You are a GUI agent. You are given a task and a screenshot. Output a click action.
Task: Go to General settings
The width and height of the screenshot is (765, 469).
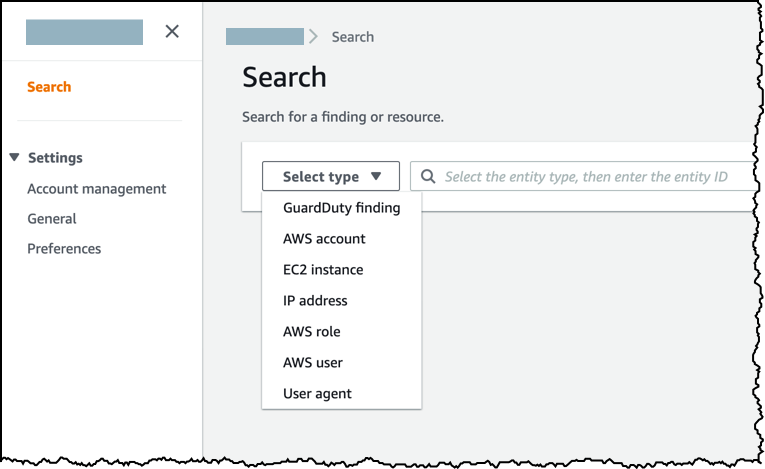[x=52, y=218]
